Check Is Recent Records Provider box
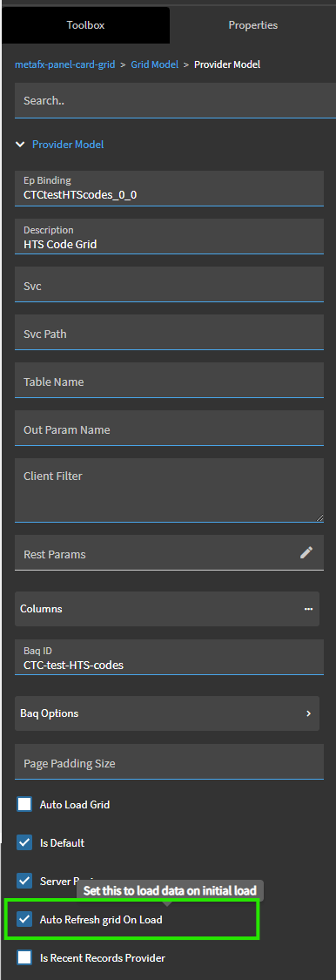Viewport: 336px width, 980px height. pyautogui.click(x=24, y=957)
